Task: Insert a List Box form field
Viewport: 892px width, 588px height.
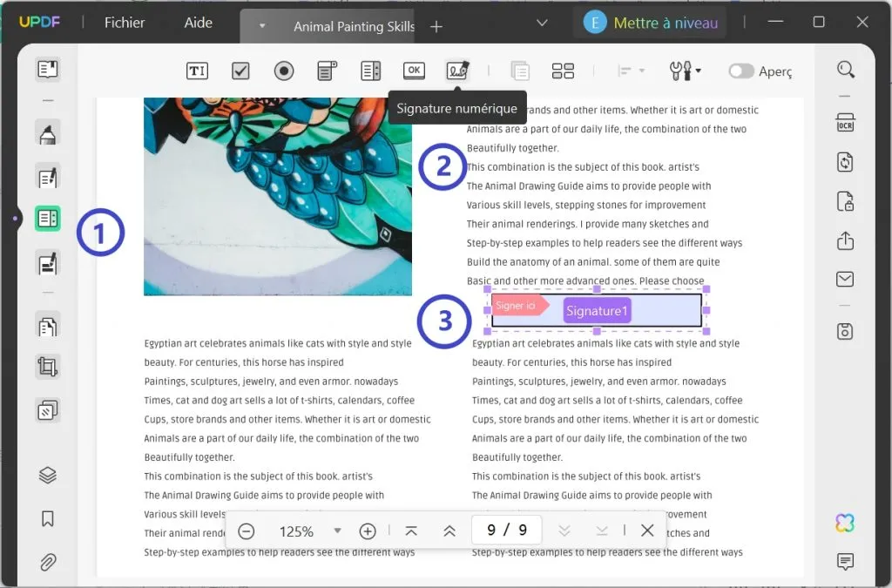Action: (x=370, y=71)
